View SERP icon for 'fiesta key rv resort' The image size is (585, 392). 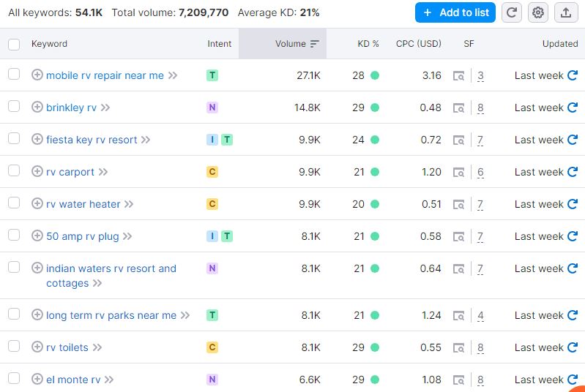458,140
